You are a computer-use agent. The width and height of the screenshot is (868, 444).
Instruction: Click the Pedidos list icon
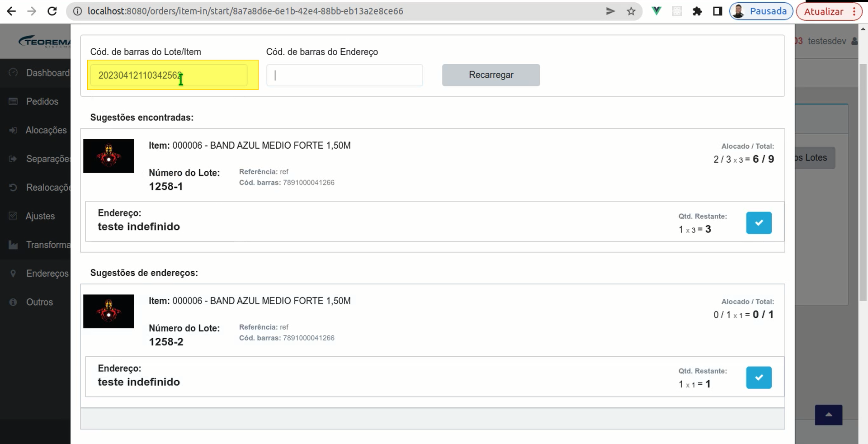click(13, 101)
